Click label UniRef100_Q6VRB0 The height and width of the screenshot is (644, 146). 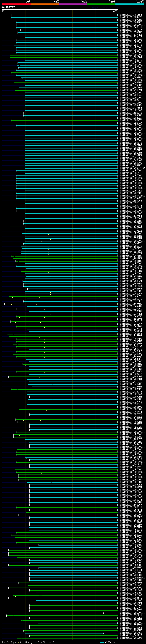[x=131, y=77]
